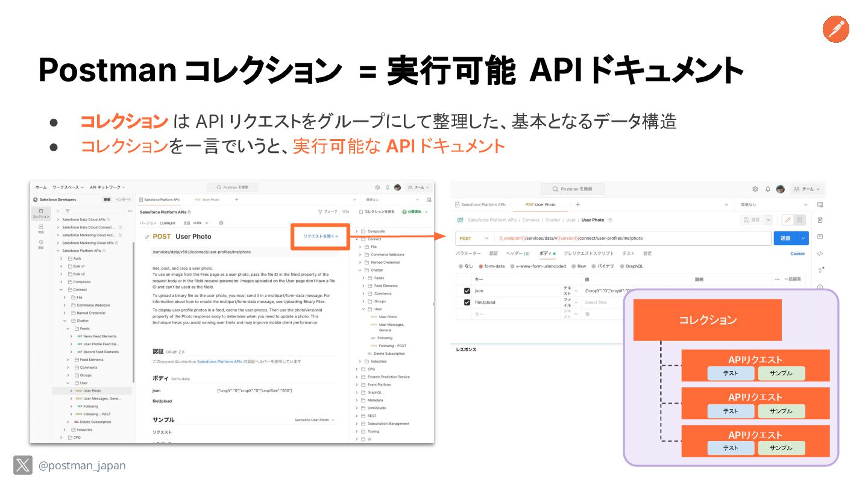Image resolution: width=868 pixels, height=488 pixels.
Task: Open the cURL language dropdown
Action: pyautogui.click(x=200, y=223)
